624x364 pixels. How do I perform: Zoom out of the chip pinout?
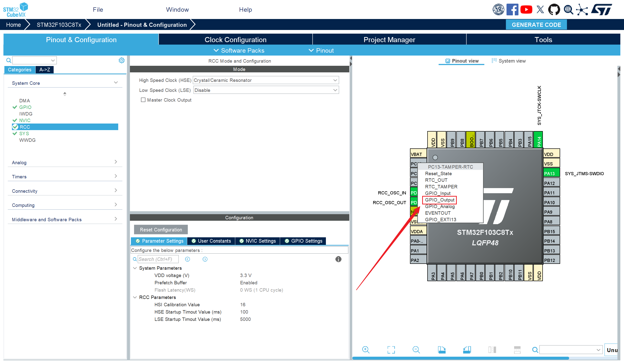pos(416,350)
